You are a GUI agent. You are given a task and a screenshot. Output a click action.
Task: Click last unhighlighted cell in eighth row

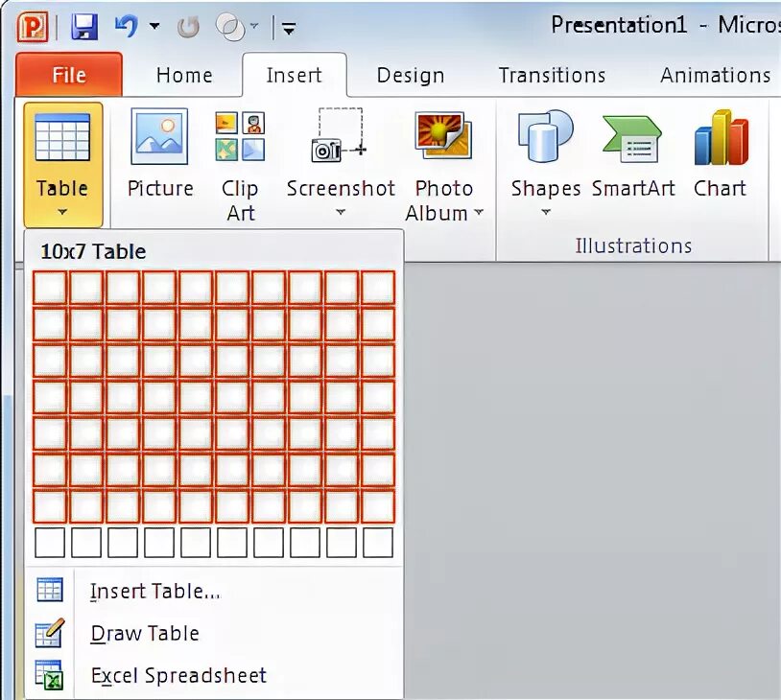point(378,543)
